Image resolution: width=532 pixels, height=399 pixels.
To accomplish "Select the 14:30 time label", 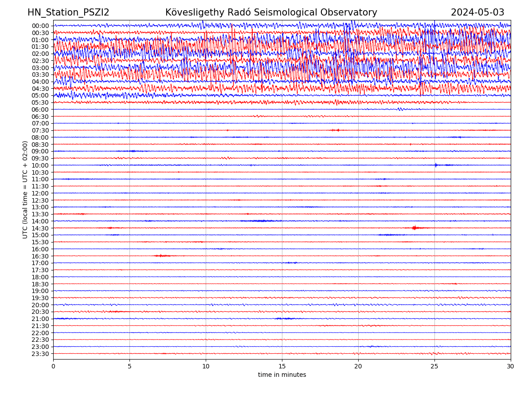I will pos(40,228).
